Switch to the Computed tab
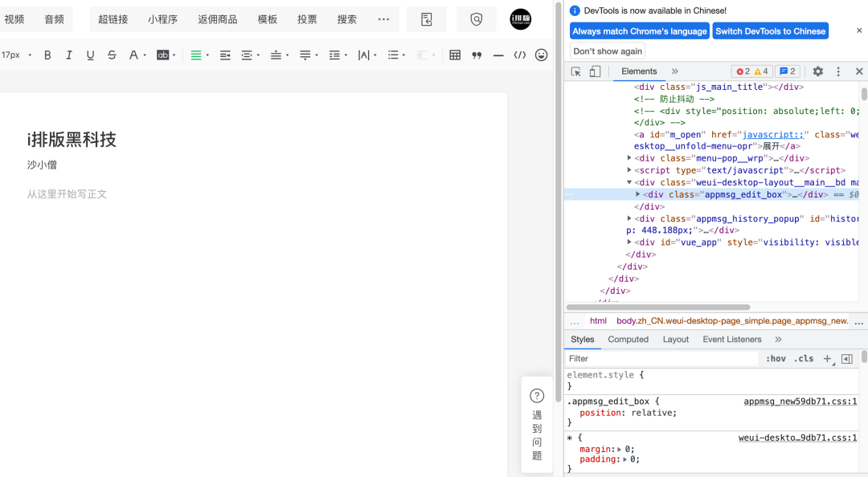This screenshot has height=477, width=868. tap(628, 339)
